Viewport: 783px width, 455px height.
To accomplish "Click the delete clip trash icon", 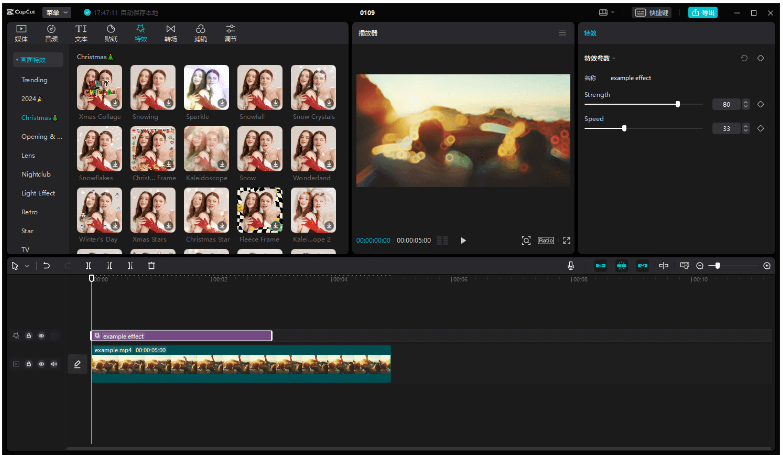I will pyautogui.click(x=151, y=266).
